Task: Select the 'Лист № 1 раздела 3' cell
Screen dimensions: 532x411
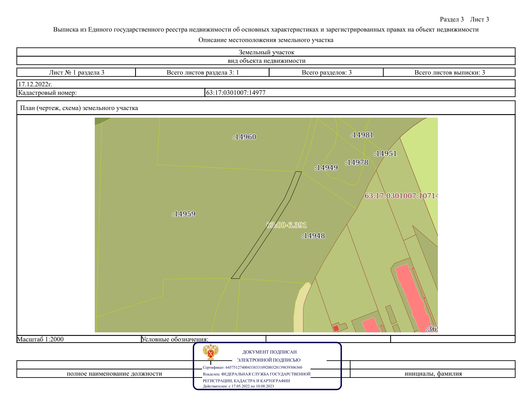Action: (76, 73)
